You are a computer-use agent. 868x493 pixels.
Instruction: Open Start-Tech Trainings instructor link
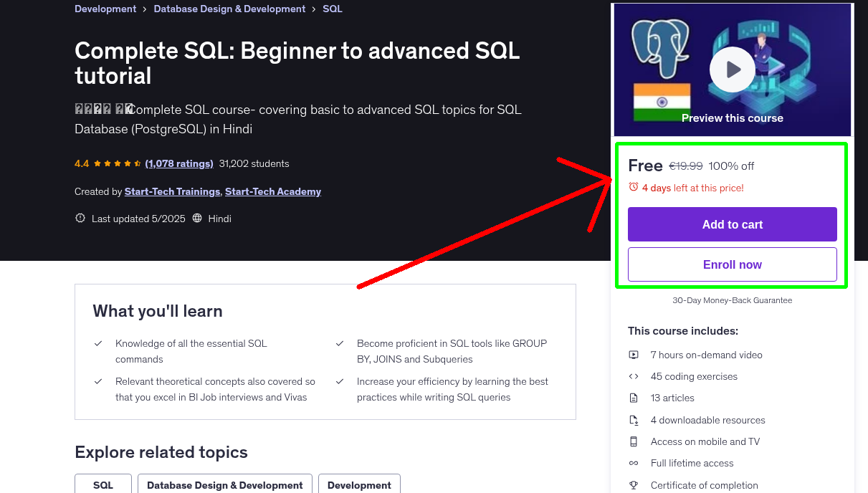(172, 191)
